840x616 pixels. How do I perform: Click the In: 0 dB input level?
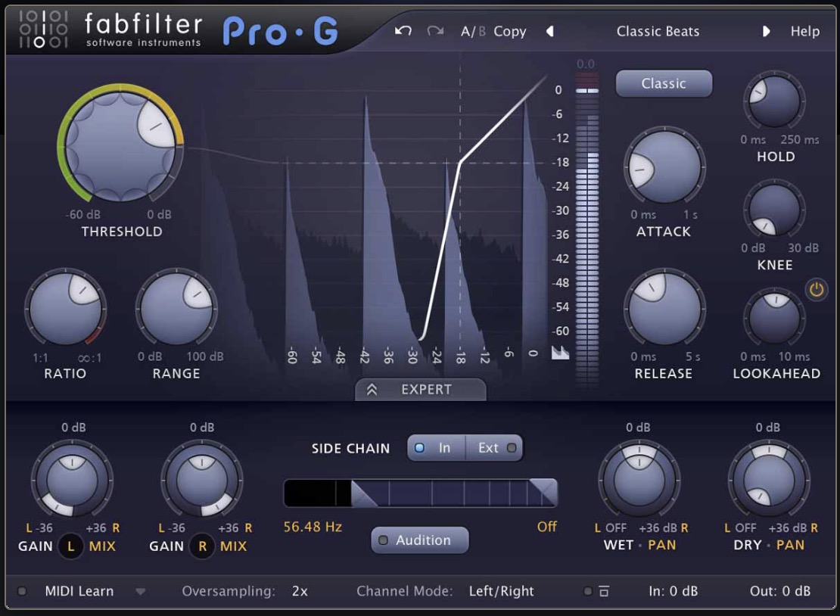673,591
